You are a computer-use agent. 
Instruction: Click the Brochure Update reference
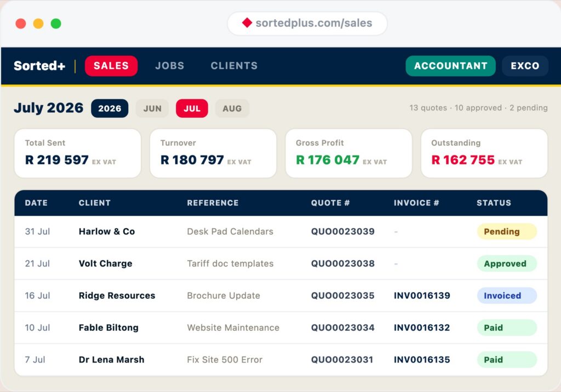click(224, 296)
